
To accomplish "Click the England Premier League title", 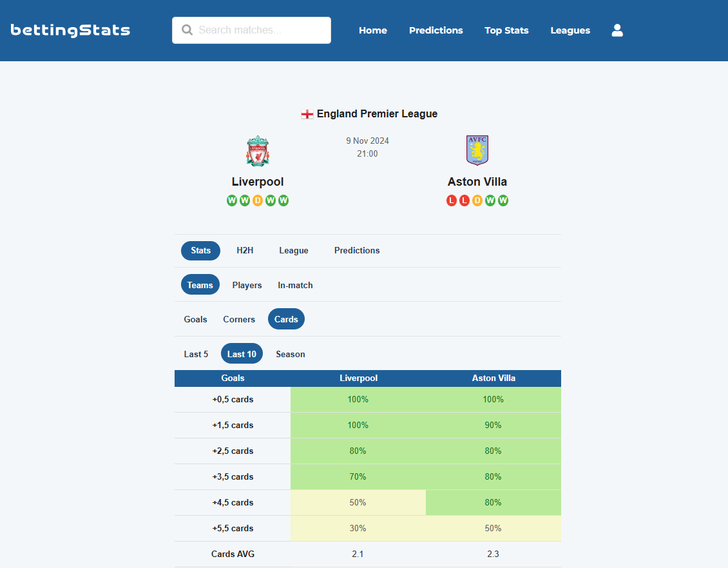I will pyautogui.click(x=377, y=114).
